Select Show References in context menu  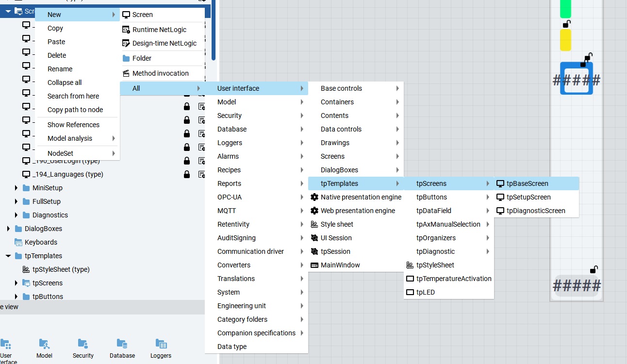tap(73, 125)
